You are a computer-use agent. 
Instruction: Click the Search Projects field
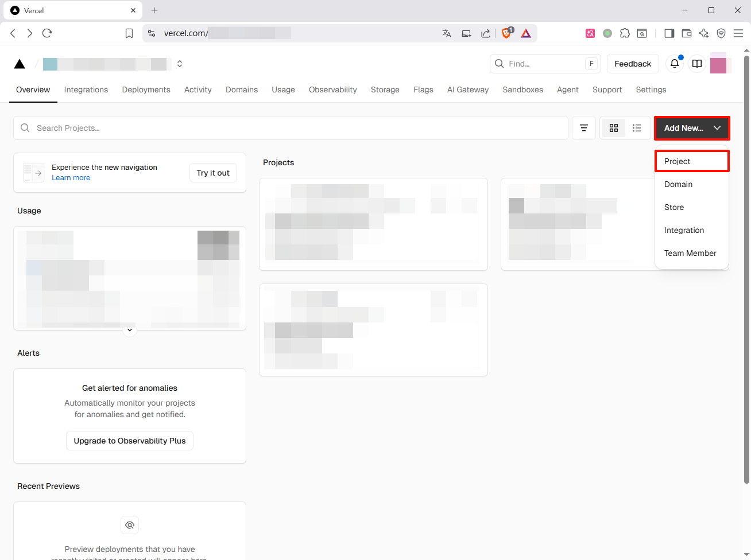(x=291, y=128)
